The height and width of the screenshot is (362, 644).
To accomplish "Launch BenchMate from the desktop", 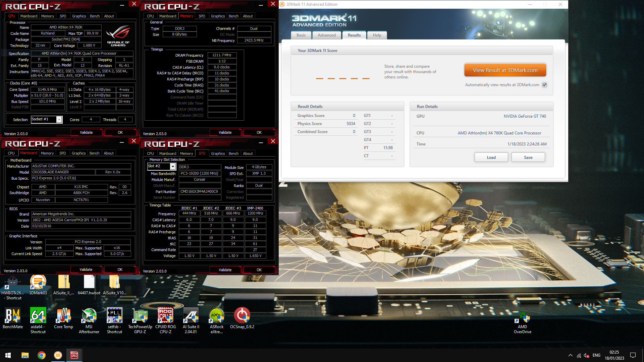I will tap(13, 318).
